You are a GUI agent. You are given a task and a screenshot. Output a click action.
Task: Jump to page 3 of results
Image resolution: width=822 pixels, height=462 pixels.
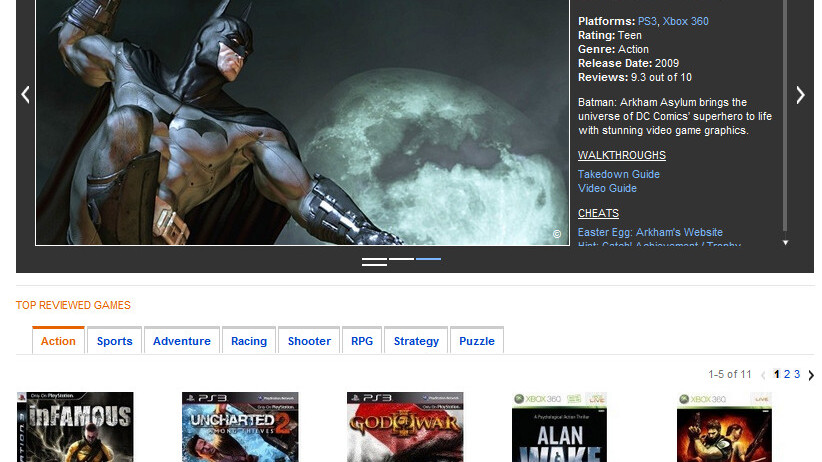click(x=797, y=374)
